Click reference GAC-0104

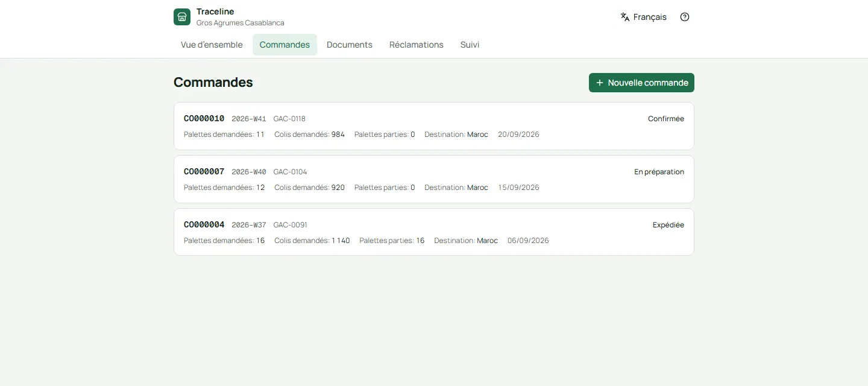point(291,172)
